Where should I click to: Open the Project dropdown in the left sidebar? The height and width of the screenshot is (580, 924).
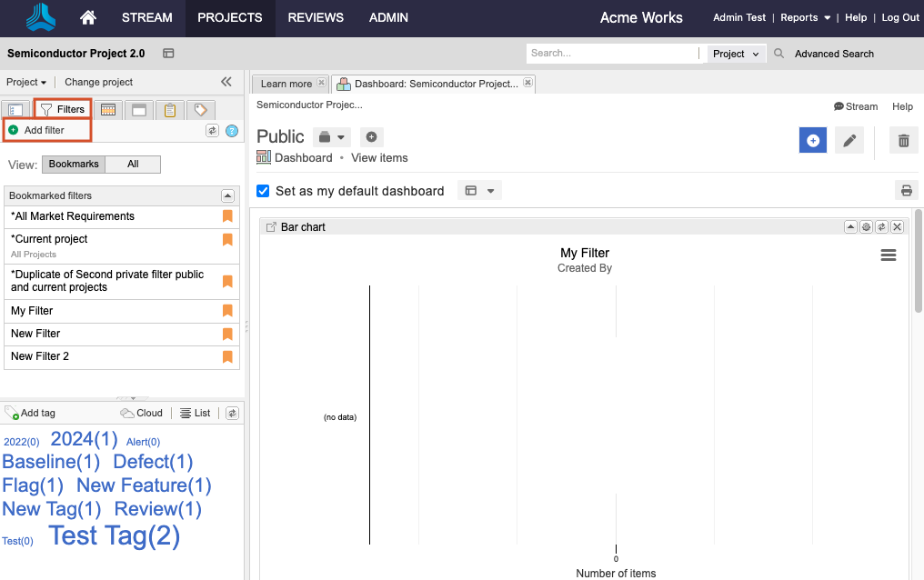tap(25, 82)
